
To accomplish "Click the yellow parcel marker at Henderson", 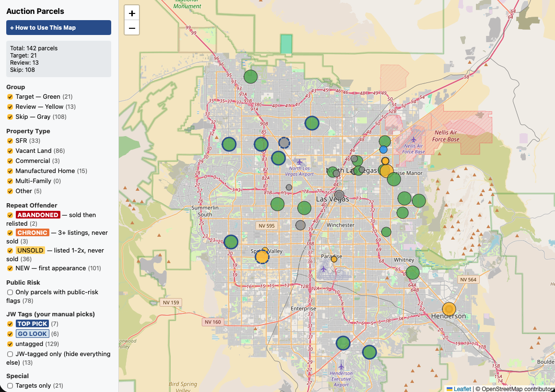I will (449, 309).
